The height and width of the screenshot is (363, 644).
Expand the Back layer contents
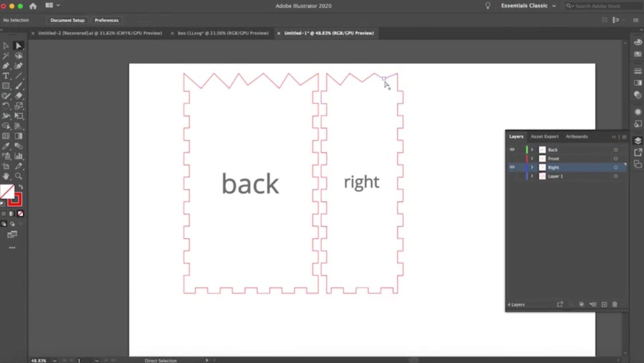click(x=532, y=150)
